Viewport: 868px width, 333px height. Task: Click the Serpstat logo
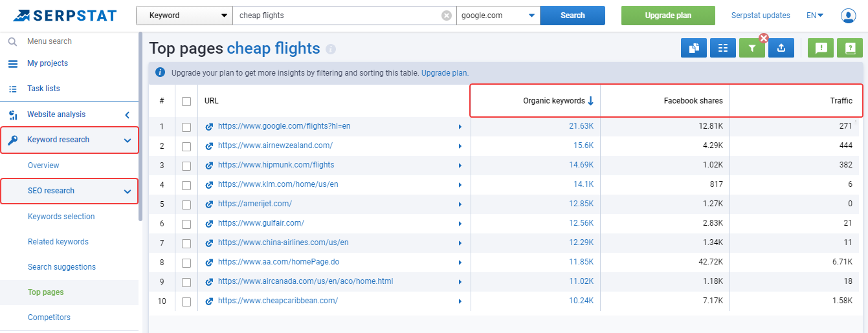[65, 15]
